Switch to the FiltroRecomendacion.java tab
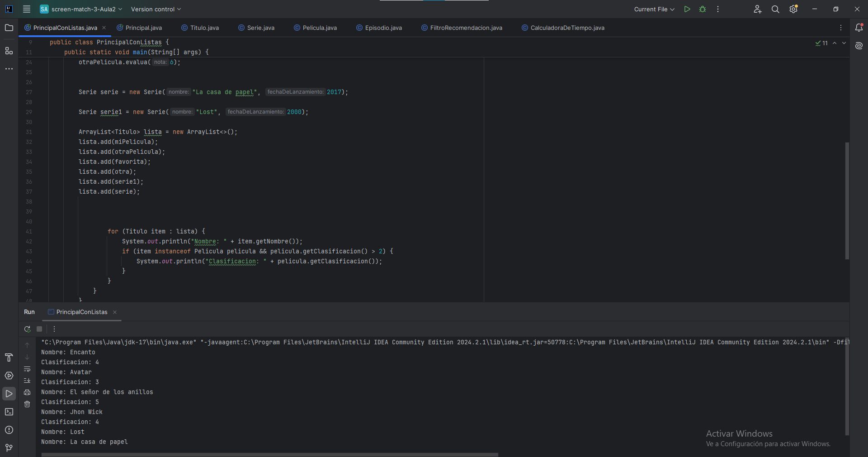The width and height of the screenshot is (868, 457). point(462,28)
